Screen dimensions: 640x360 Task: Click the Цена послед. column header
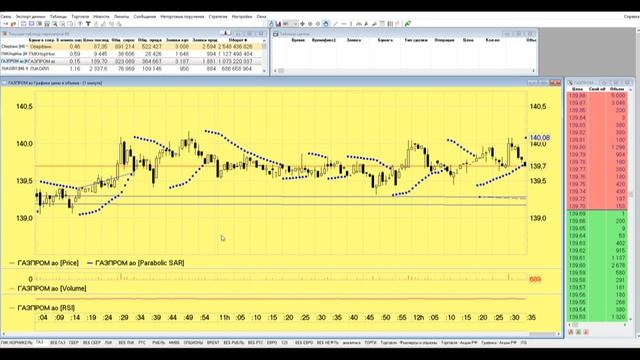[x=96, y=40]
